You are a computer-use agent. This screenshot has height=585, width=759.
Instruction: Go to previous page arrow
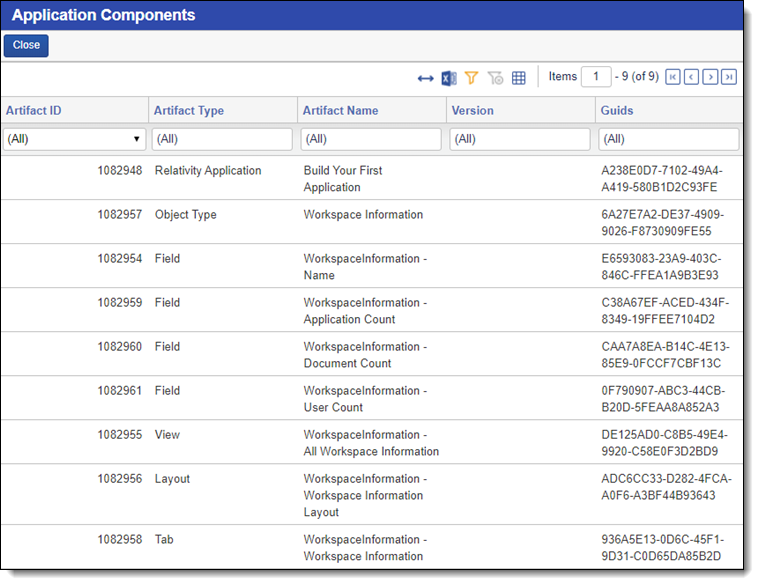(691, 77)
